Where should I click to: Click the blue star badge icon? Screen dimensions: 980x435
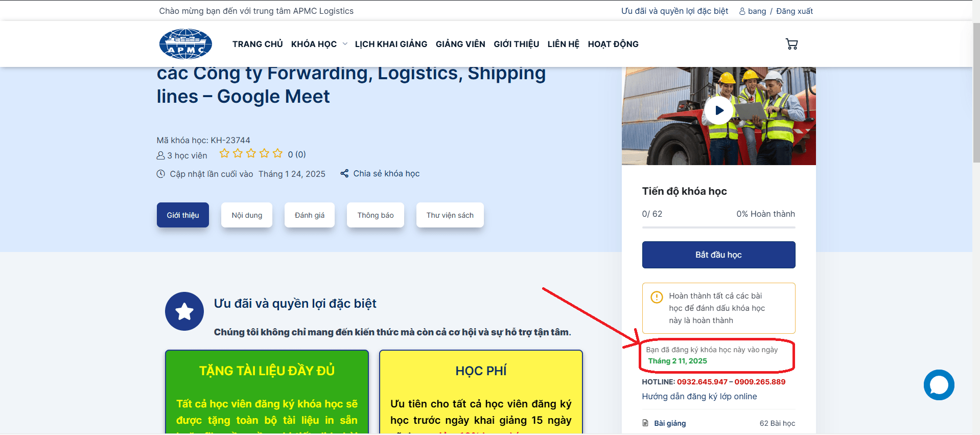pyautogui.click(x=184, y=311)
